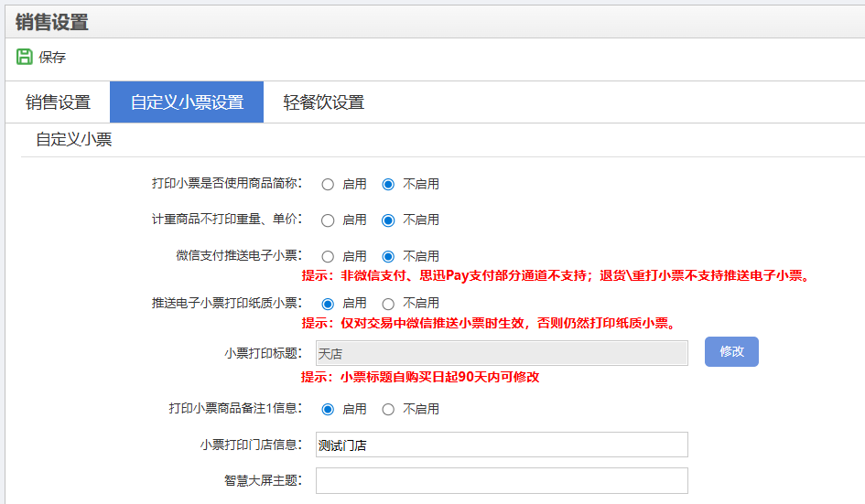The width and height of the screenshot is (865, 504).
Task: Switch to the 轻餐饮设置 tab
Action: [323, 102]
